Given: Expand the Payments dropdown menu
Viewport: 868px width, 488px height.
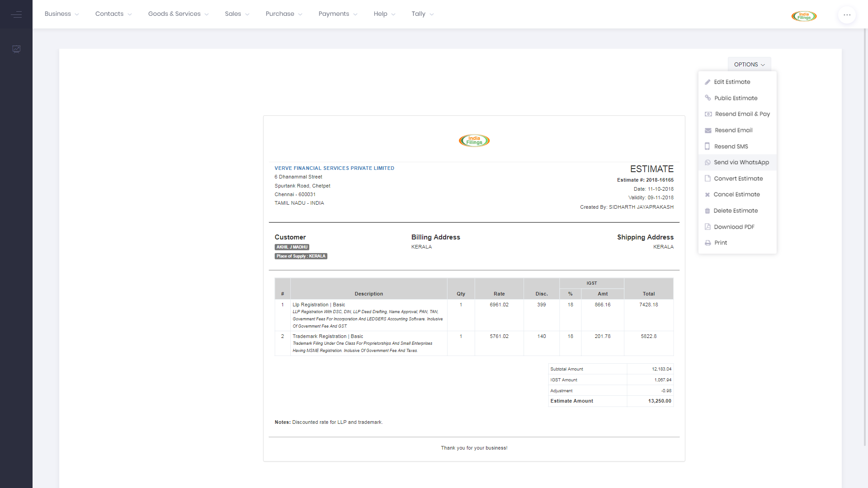Looking at the screenshot, I should pyautogui.click(x=338, y=14).
